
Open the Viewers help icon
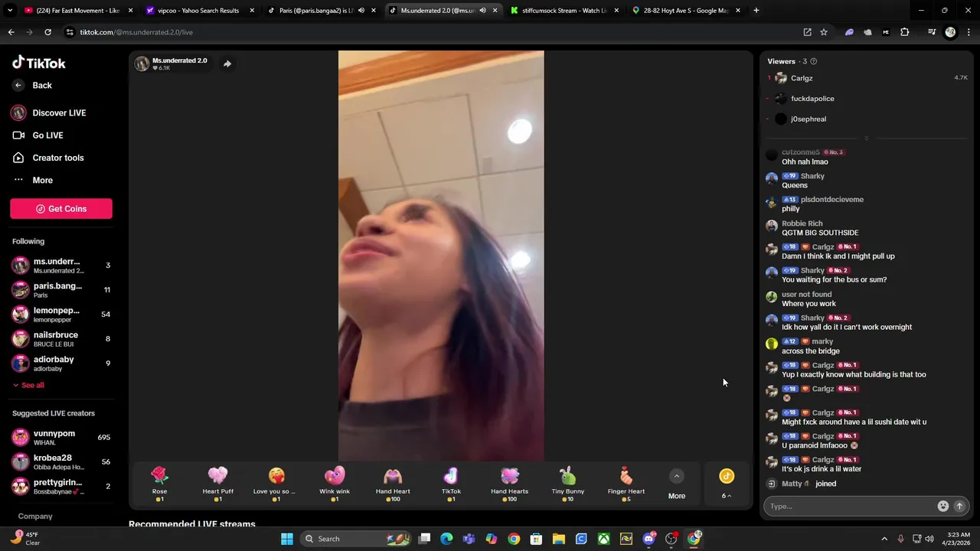coord(814,61)
